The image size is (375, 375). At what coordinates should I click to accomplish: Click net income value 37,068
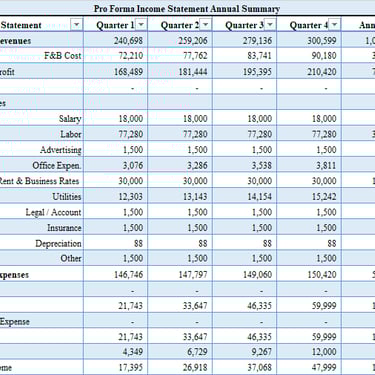coord(260,367)
